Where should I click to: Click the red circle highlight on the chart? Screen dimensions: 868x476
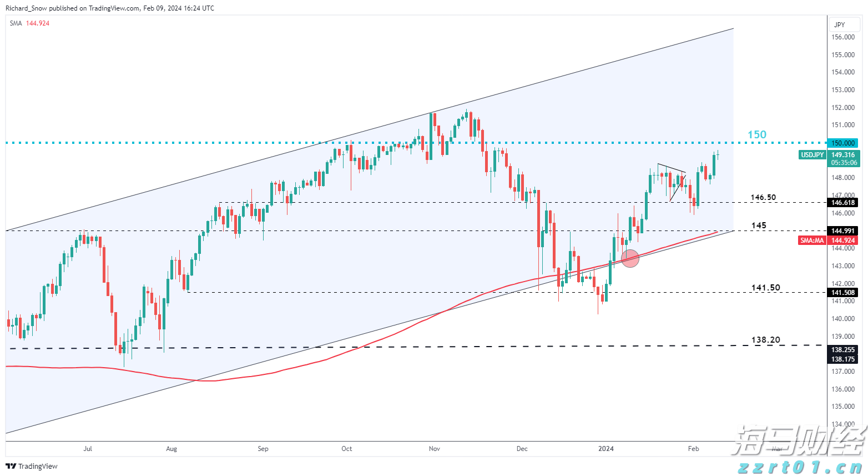(x=630, y=258)
